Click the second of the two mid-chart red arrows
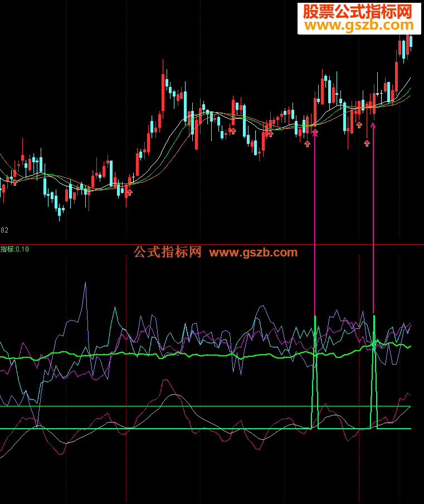 (270, 134)
